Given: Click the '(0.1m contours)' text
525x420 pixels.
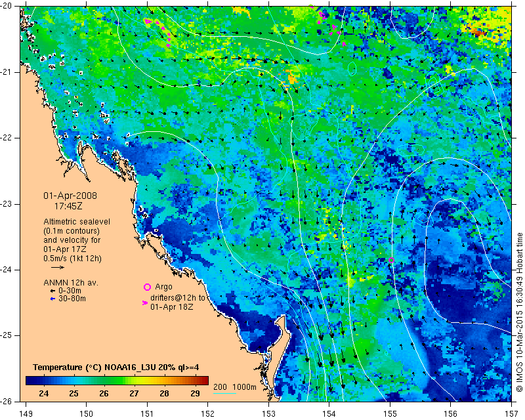Looking at the screenshot, I should pyautogui.click(x=72, y=231).
